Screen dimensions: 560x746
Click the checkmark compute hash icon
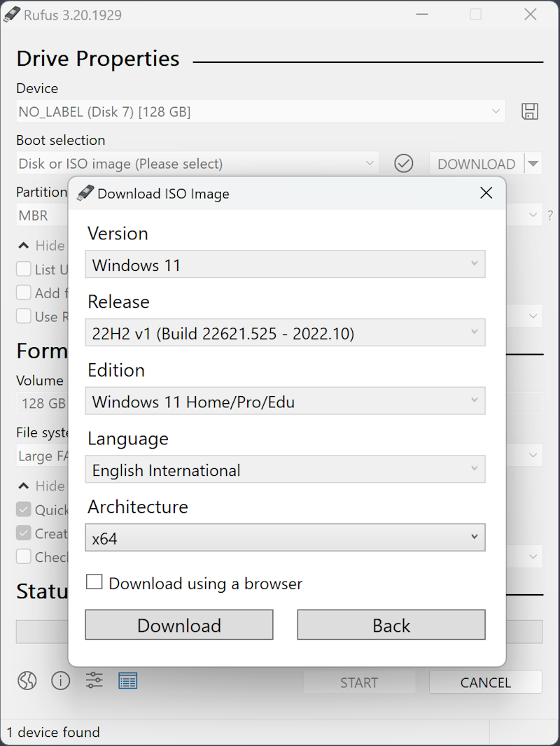(x=404, y=164)
